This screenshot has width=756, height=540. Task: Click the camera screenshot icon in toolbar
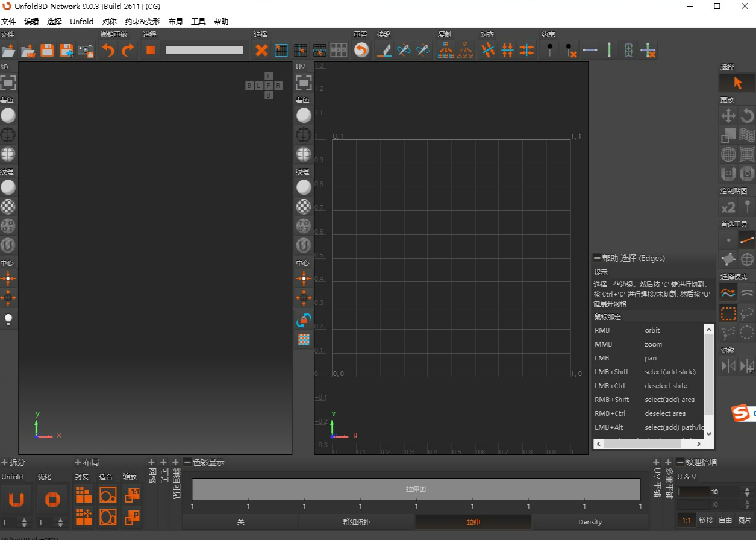pyautogui.click(x=86, y=51)
